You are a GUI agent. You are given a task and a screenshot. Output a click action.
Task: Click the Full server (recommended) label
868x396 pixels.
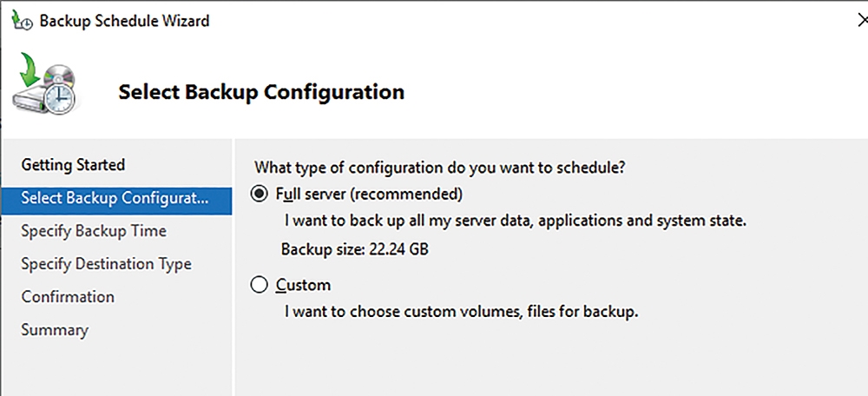(x=369, y=195)
